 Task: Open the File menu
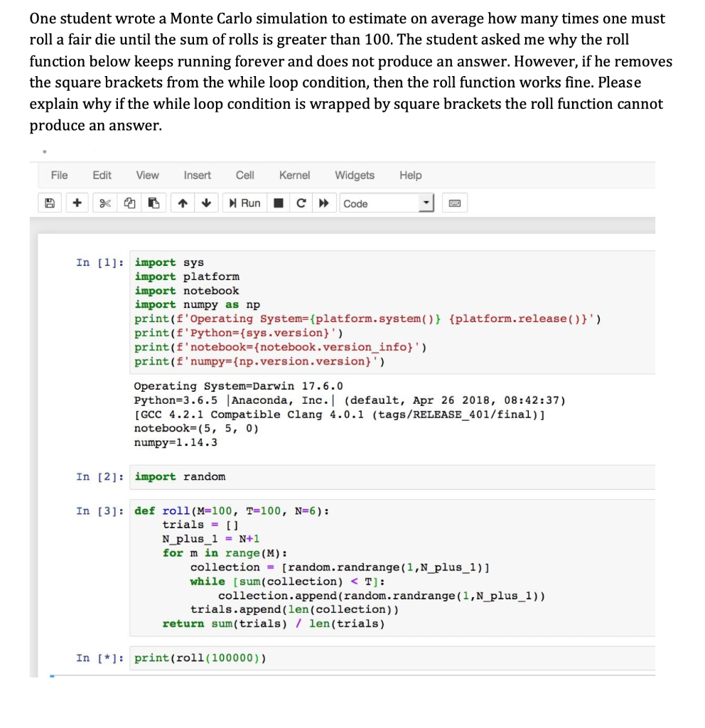click(x=58, y=175)
